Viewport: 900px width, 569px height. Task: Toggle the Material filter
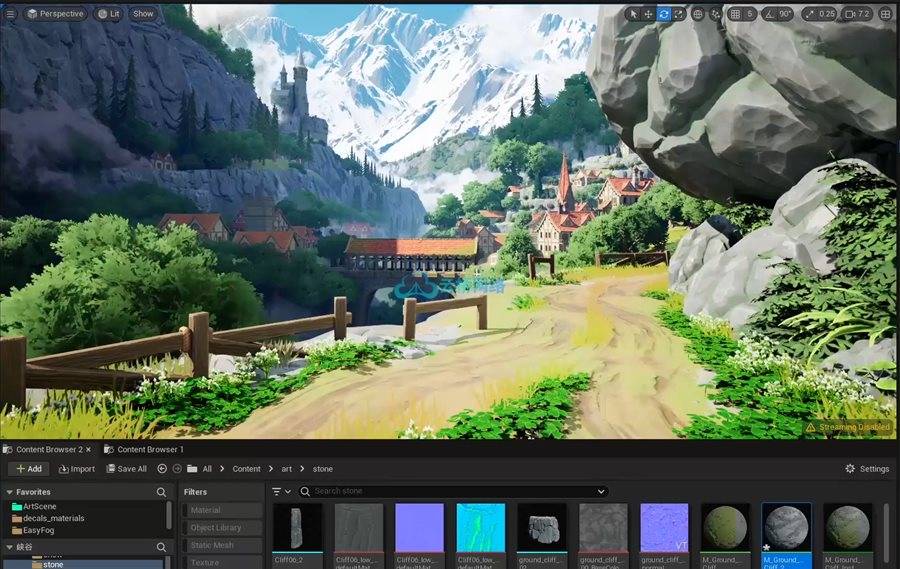tap(222, 510)
